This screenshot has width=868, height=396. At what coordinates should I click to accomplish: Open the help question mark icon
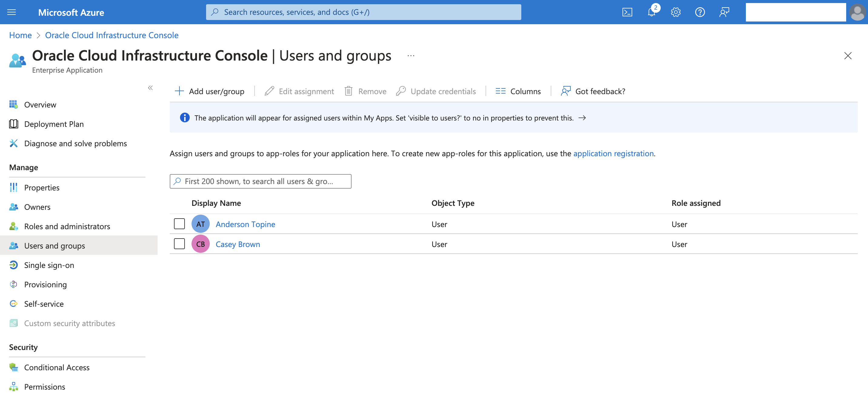point(699,12)
